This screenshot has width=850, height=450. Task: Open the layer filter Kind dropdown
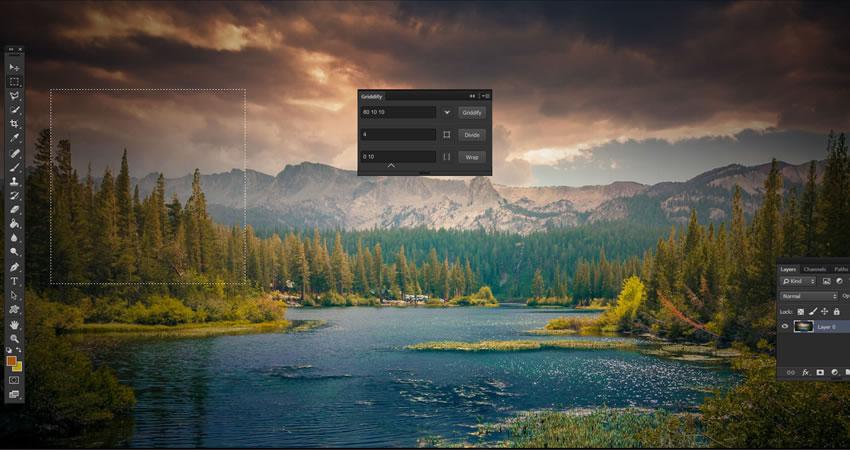pyautogui.click(x=797, y=281)
